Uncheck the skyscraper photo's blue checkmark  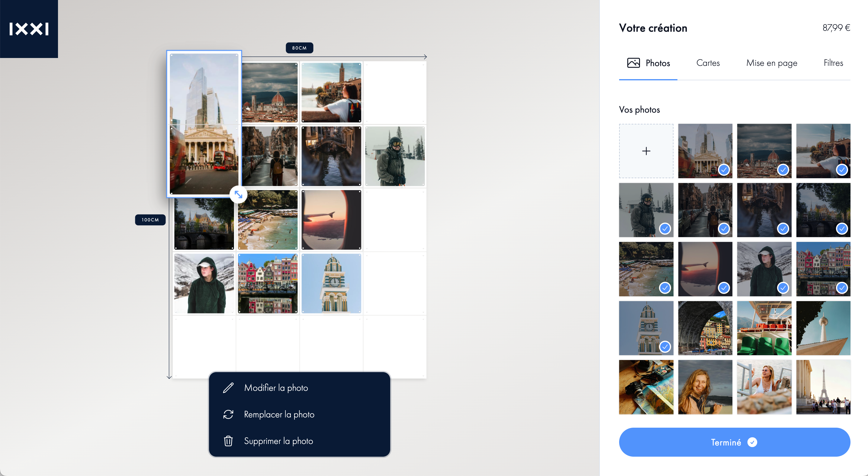(724, 169)
